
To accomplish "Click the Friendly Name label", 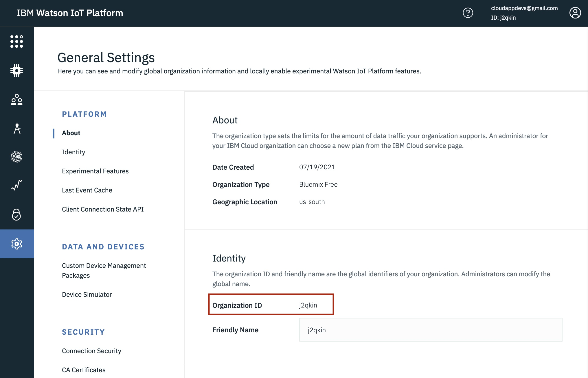I will coord(235,330).
